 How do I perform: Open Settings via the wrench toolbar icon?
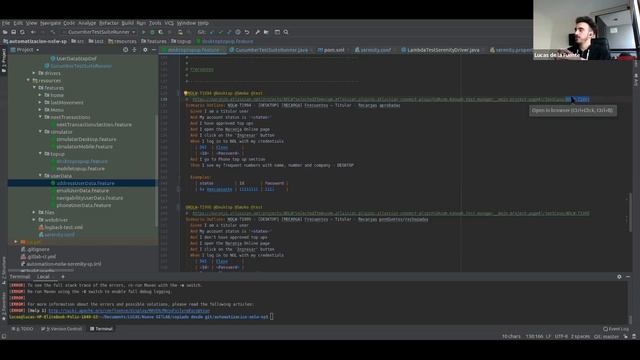pos(258,32)
